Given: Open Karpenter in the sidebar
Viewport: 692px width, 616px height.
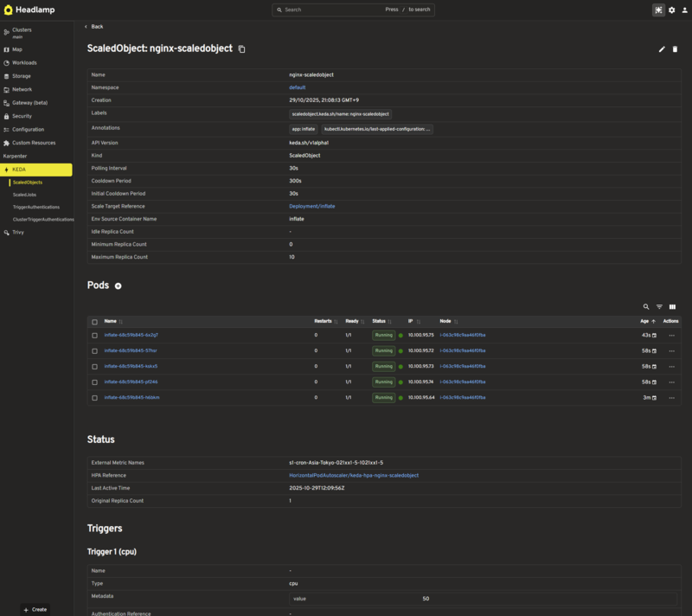Looking at the screenshot, I should point(15,157).
